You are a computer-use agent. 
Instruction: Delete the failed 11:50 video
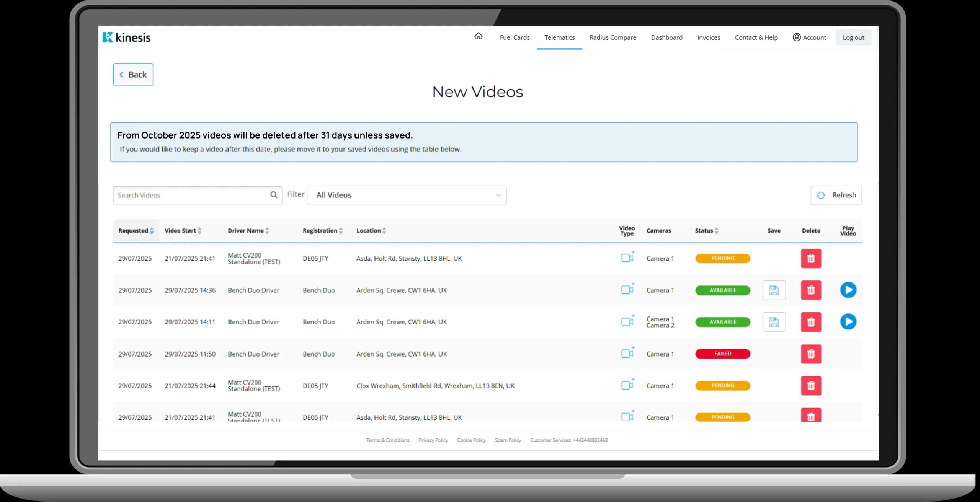(811, 354)
